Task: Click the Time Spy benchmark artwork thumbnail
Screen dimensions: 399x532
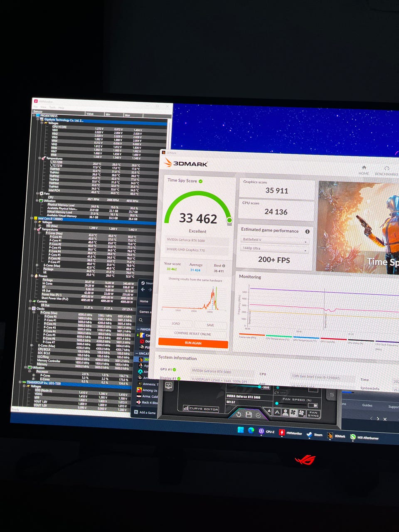Action: click(x=358, y=227)
